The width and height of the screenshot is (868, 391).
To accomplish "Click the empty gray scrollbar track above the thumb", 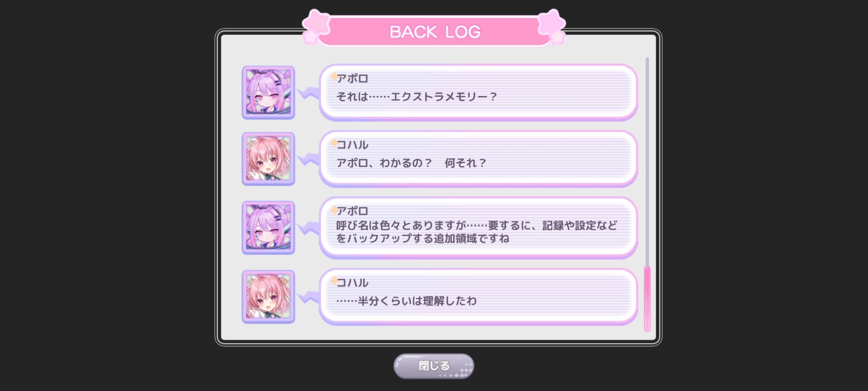I will pos(647,161).
